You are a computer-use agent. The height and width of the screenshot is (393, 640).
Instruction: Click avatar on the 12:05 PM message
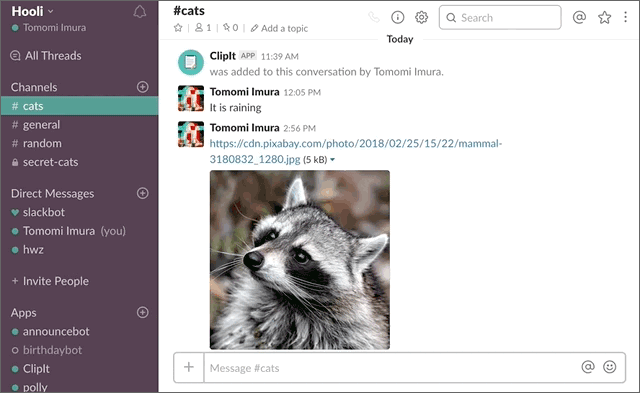pyautogui.click(x=191, y=98)
